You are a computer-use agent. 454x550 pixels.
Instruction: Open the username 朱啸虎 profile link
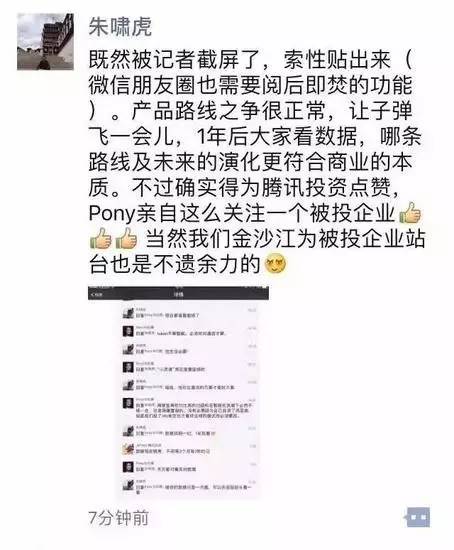[120, 27]
